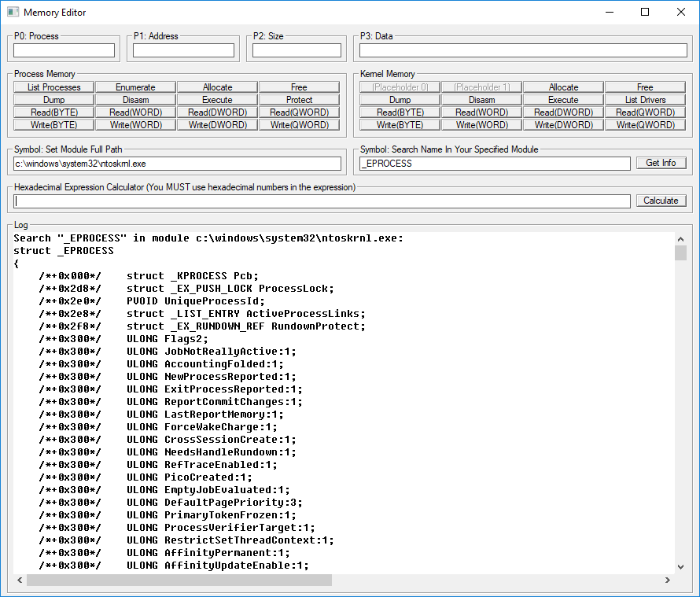Click Write(BYTE) in Process Memory
Viewport: 700px width, 597px height.
54,124
